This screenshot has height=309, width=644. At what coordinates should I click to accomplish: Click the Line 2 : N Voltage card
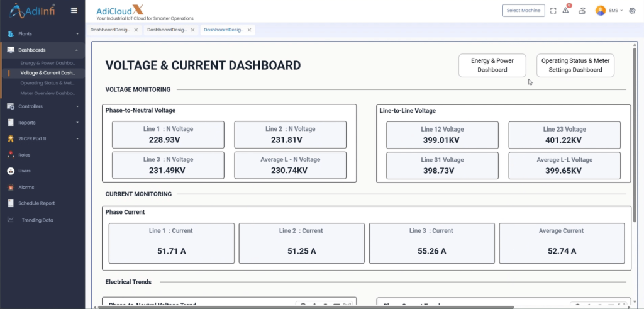pyautogui.click(x=291, y=135)
